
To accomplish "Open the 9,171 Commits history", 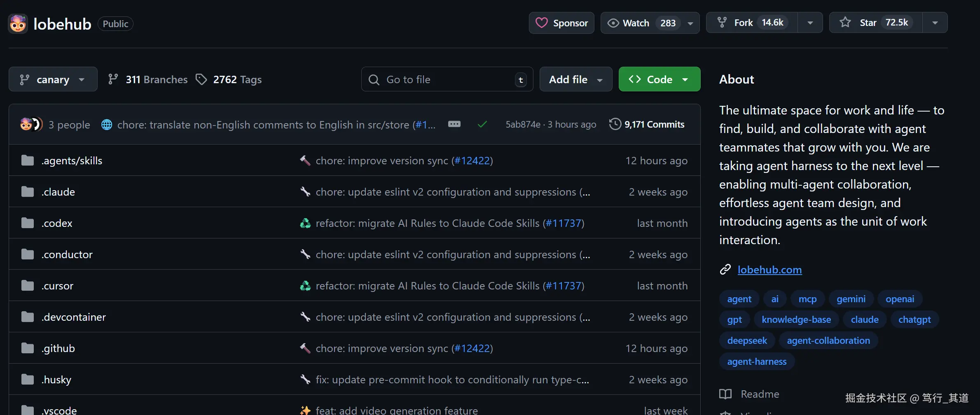I will click(x=647, y=124).
